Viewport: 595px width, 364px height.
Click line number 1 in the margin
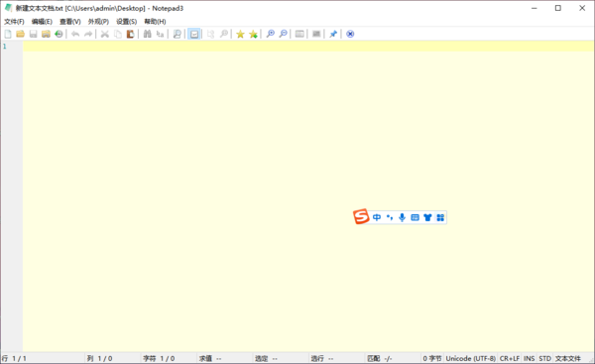point(5,47)
